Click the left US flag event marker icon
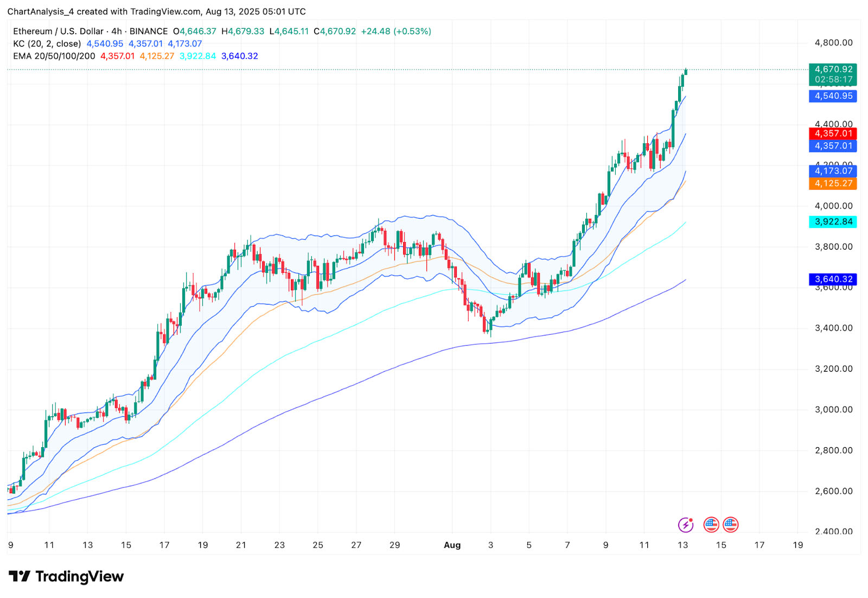Screen dimensions: 868x598 [711, 524]
